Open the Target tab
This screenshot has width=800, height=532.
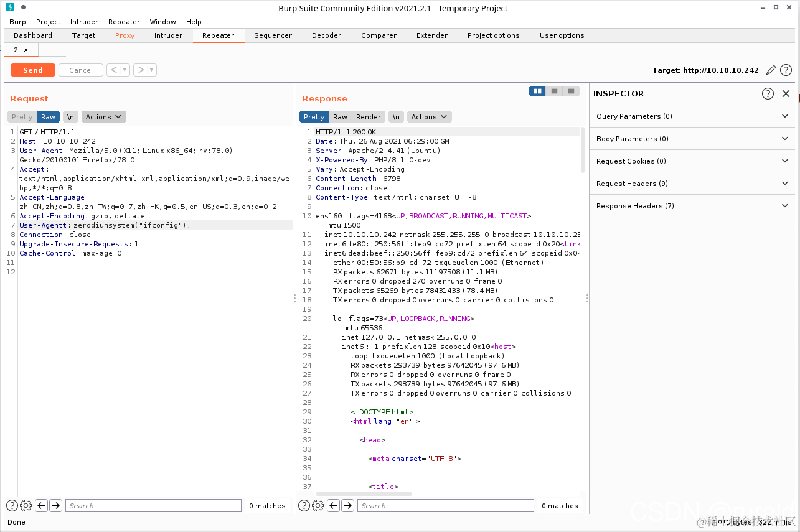(x=83, y=35)
